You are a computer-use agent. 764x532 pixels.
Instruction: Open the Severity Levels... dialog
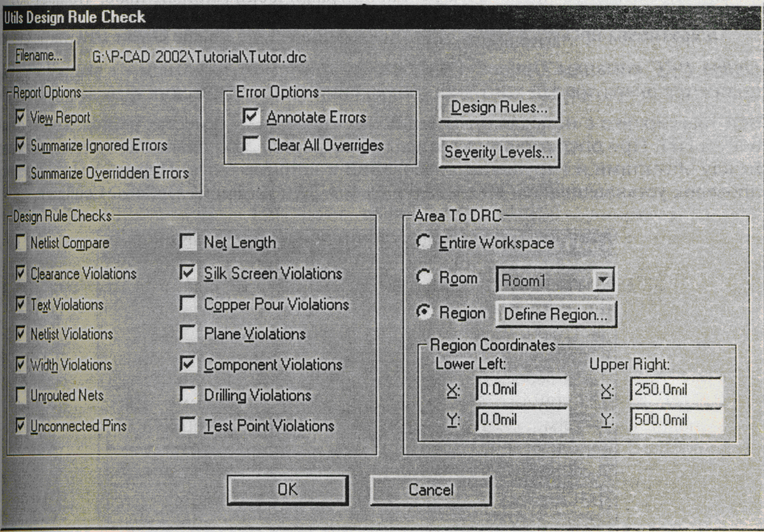499,152
